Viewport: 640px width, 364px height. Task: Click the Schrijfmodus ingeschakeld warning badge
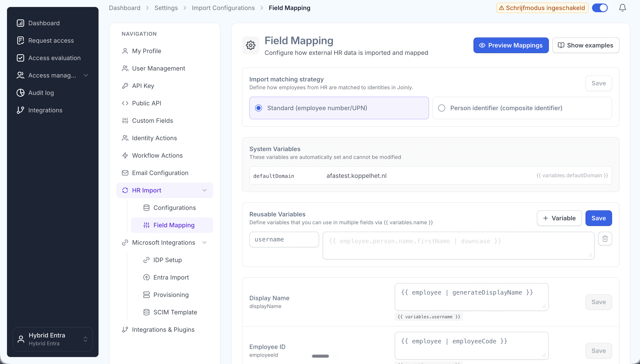tap(542, 8)
